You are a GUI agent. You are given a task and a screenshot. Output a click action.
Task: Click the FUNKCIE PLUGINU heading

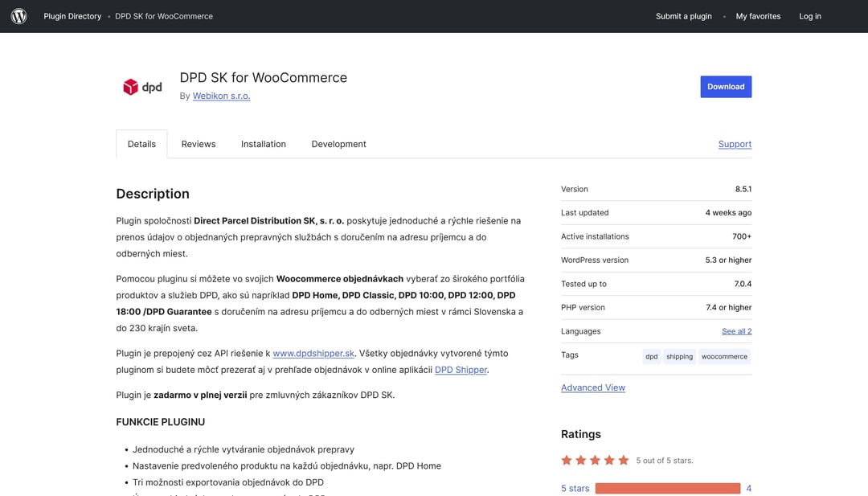[x=161, y=422]
